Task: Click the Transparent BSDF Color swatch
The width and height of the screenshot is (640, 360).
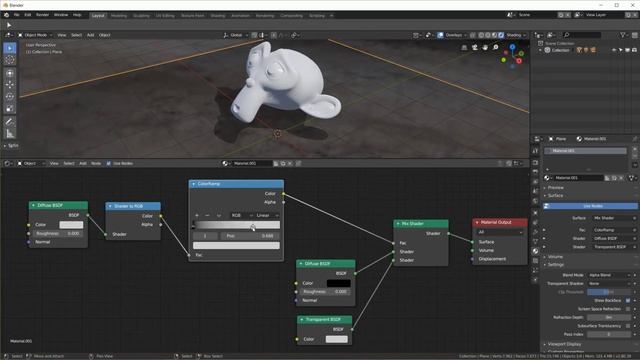Action: tap(337, 339)
